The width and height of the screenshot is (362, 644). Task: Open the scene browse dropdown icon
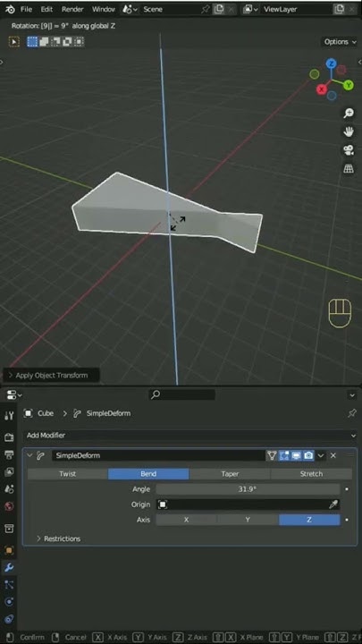[x=130, y=9]
